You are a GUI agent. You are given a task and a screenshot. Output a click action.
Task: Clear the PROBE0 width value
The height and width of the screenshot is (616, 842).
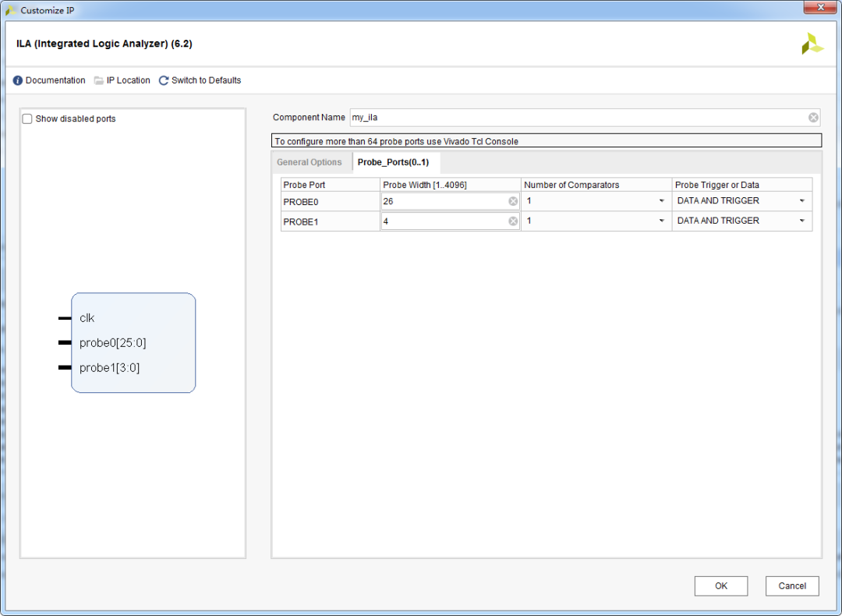513,201
